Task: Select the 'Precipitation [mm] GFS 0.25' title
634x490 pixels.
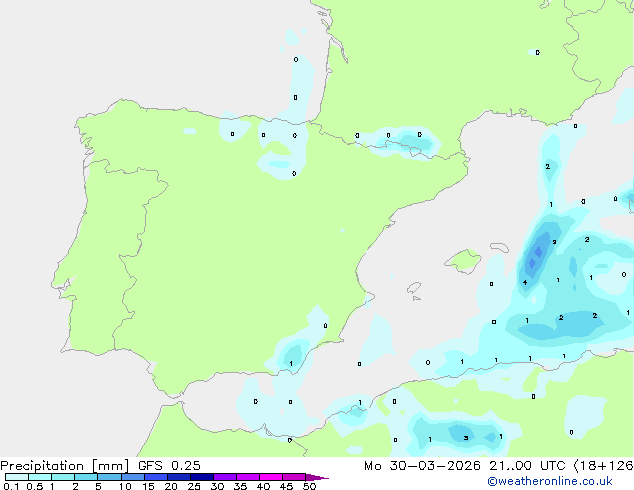Action: 100,465
